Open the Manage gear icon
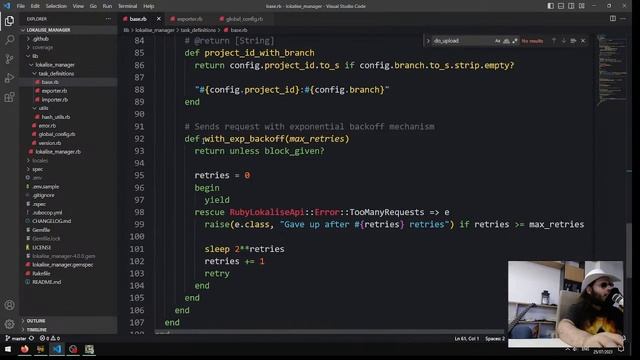 point(9,324)
